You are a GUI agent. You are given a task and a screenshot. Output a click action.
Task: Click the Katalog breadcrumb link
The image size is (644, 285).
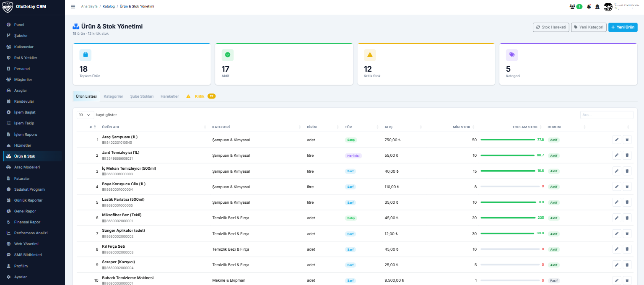(x=109, y=7)
